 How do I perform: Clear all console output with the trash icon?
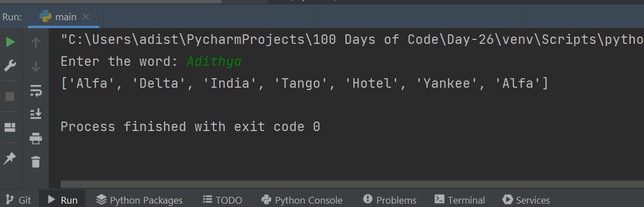36,161
